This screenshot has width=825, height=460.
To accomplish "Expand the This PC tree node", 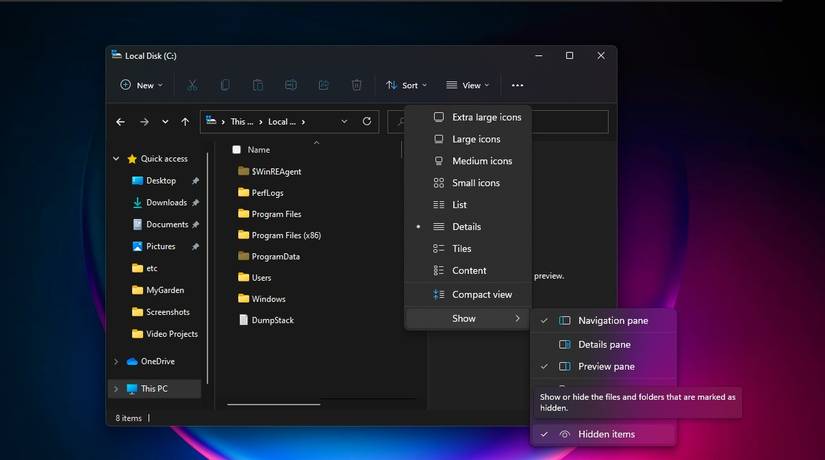I will [116, 389].
